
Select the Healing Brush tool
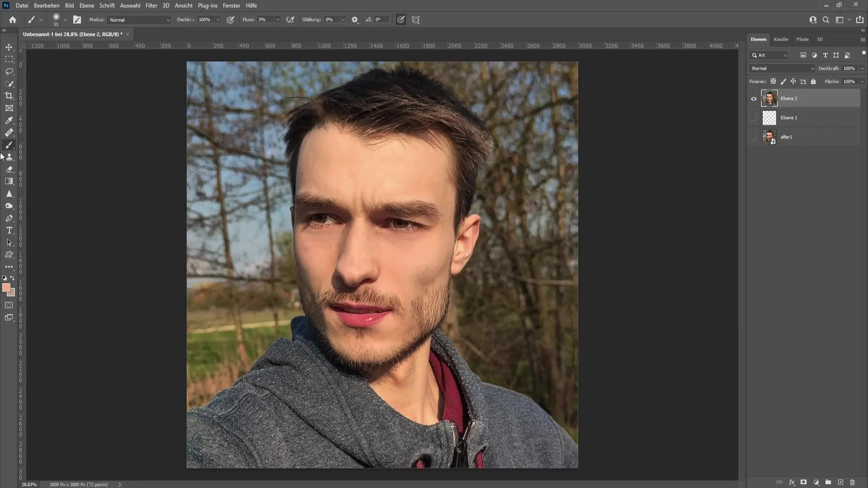[x=9, y=132]
